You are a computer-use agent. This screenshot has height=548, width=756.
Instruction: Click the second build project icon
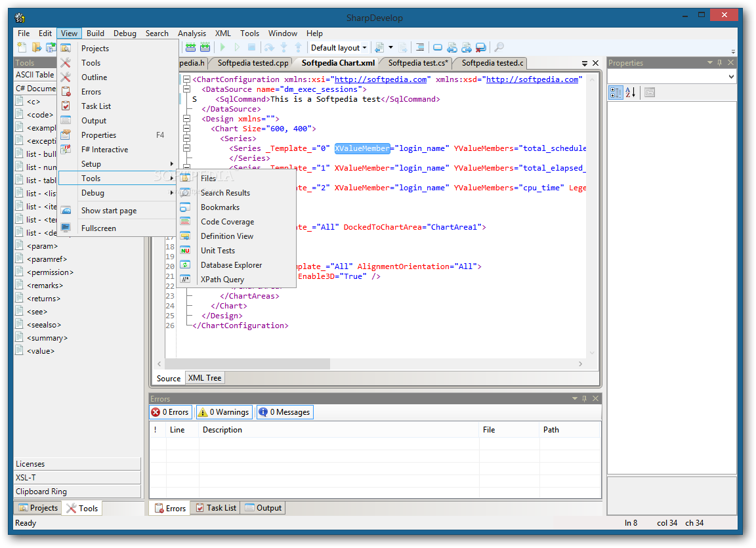[x=205, y=47]
